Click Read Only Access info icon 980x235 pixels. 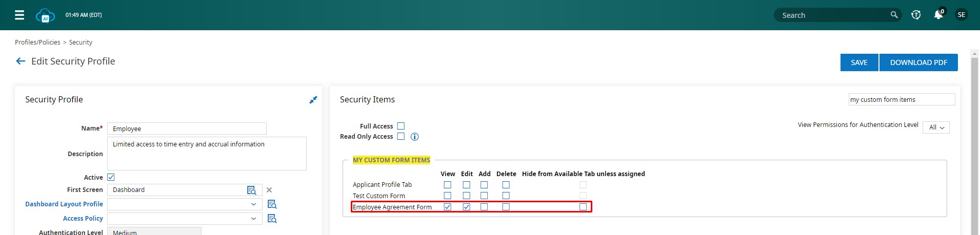pos(415,137)
